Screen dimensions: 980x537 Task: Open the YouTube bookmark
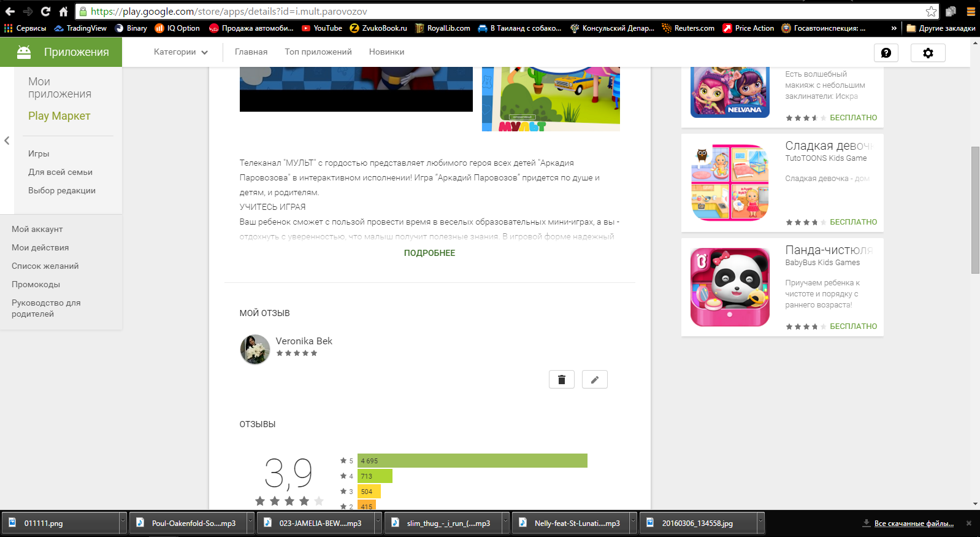click(x=322, y=28)
